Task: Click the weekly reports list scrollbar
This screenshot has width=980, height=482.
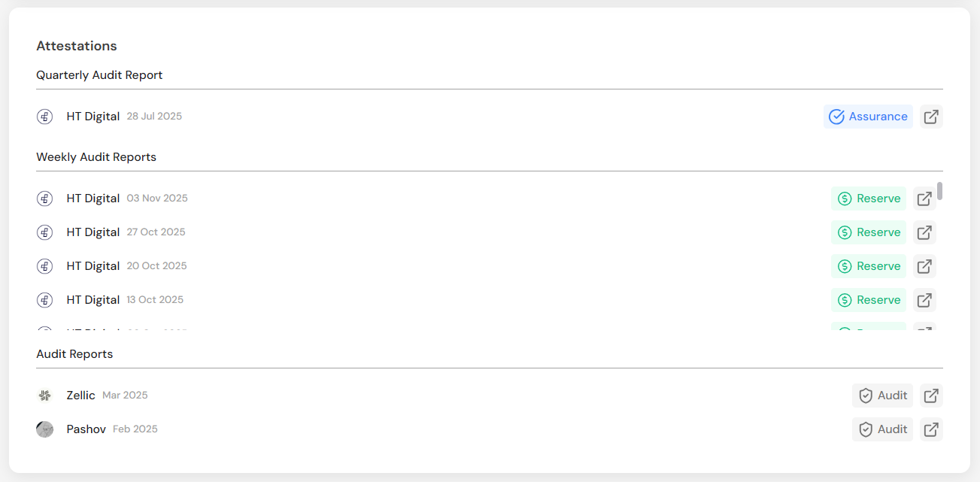Action: point(940,191)
